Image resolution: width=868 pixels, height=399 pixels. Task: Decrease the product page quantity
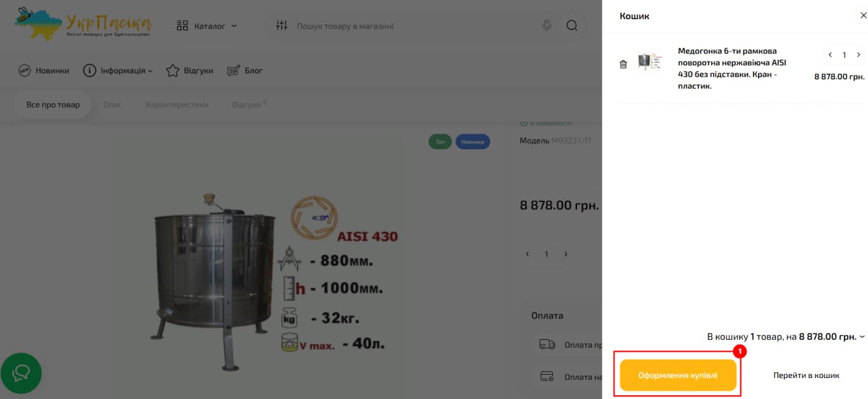point(527,254)
